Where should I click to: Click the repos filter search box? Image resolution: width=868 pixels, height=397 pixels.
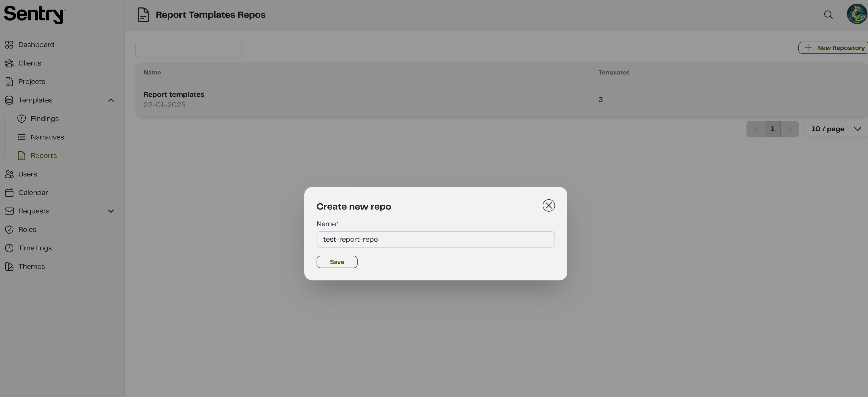coord(188,50)
